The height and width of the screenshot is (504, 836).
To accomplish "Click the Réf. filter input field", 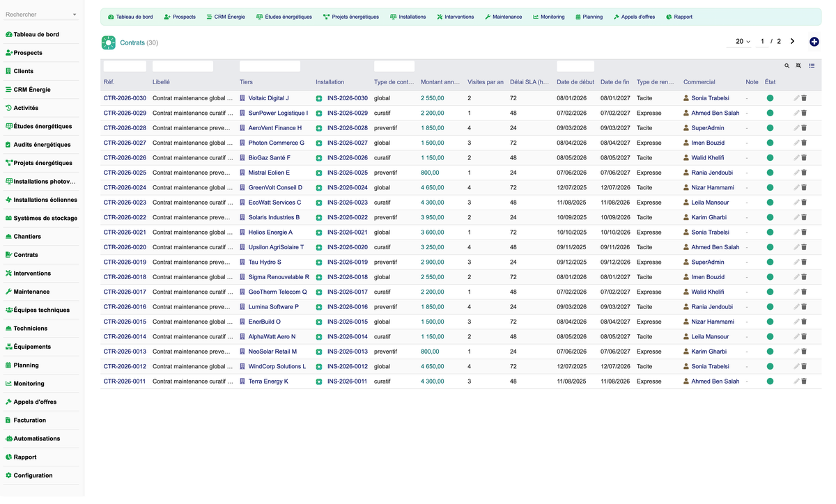I will (x=125, y=66).
